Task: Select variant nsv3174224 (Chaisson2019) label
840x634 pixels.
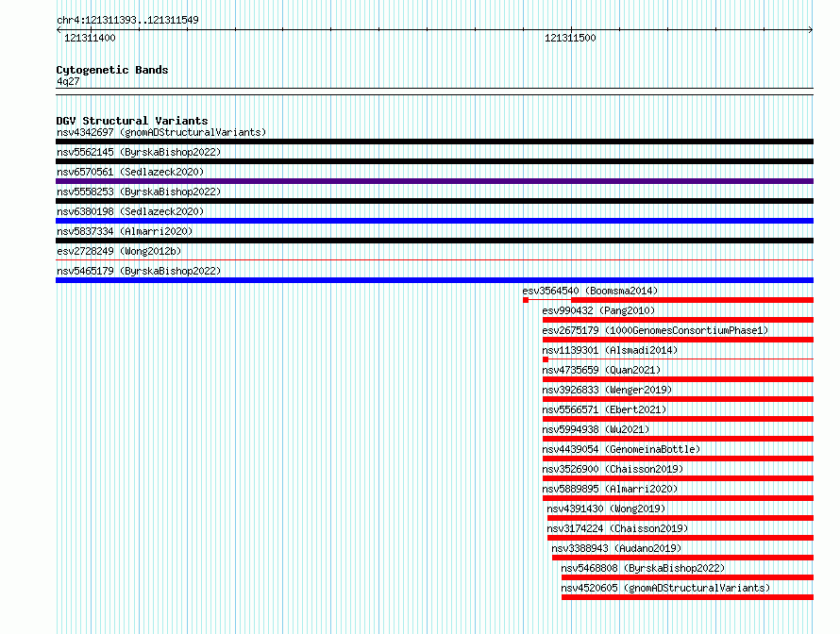Action: [x=617, y=528]
